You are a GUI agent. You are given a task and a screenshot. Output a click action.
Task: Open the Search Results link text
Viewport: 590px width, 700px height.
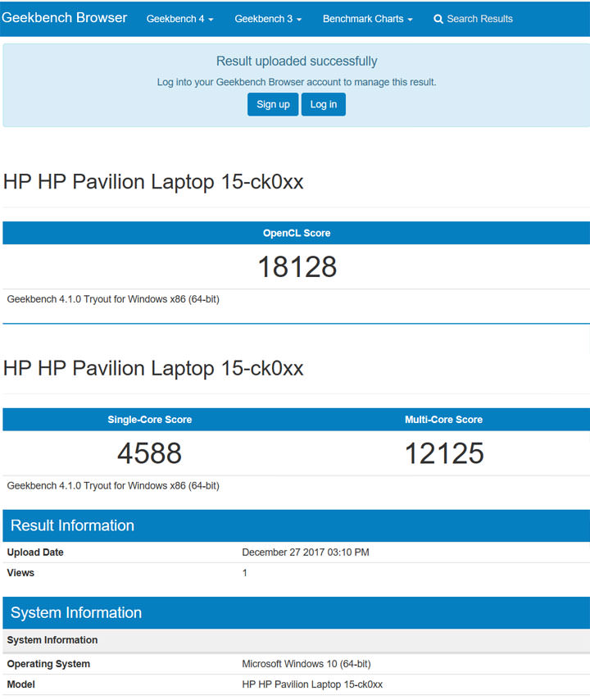click(479, 19)
